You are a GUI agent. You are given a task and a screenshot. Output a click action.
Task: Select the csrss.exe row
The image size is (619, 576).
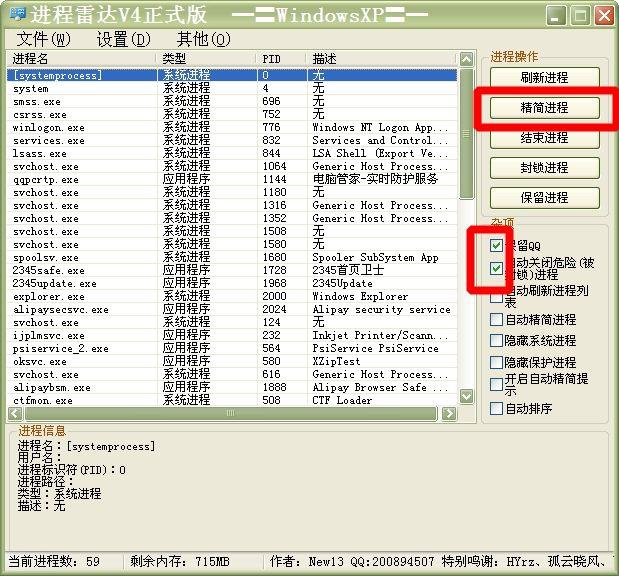coord(232,114)
